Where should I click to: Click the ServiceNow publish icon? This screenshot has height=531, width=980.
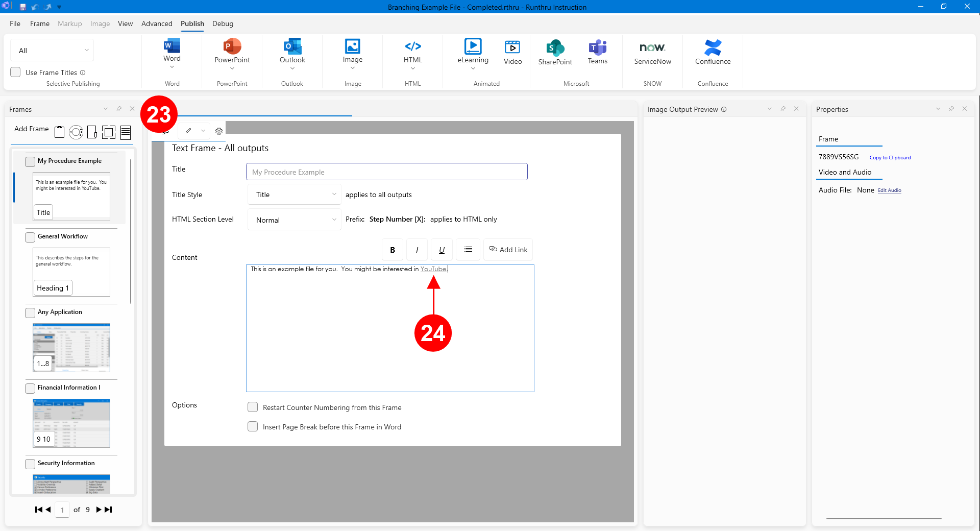[652, 49]
